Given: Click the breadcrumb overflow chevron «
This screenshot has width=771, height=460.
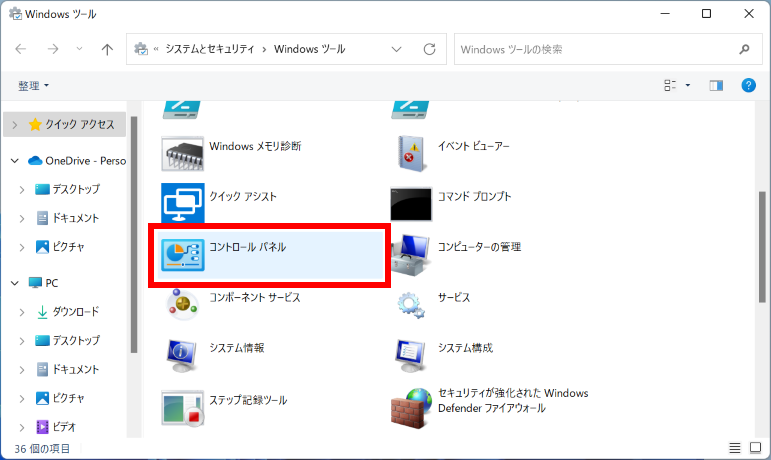Looking at the screenshot, I should pos(156,49).
